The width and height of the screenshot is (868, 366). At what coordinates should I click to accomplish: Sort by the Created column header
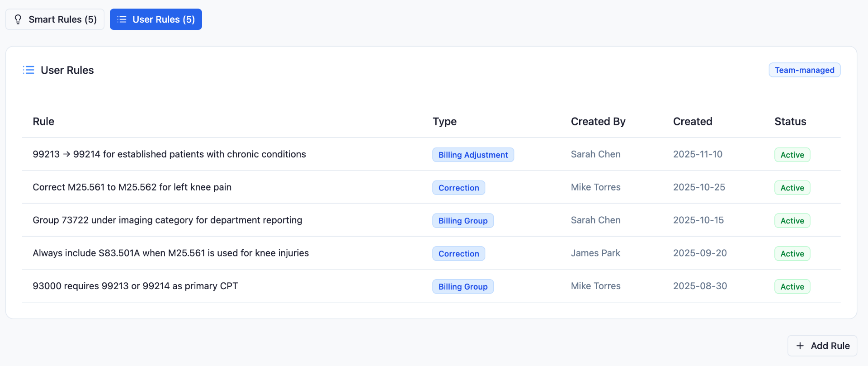pos(693,122)
